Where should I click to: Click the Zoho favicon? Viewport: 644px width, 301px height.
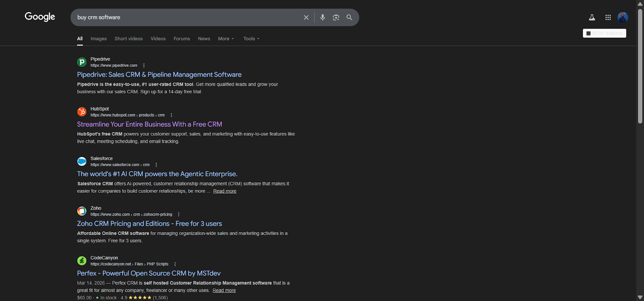point(82,211)
